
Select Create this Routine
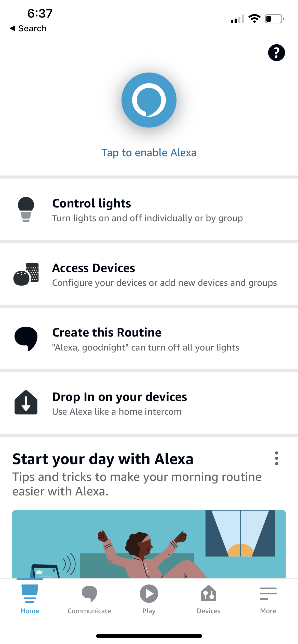pos(145,339)
